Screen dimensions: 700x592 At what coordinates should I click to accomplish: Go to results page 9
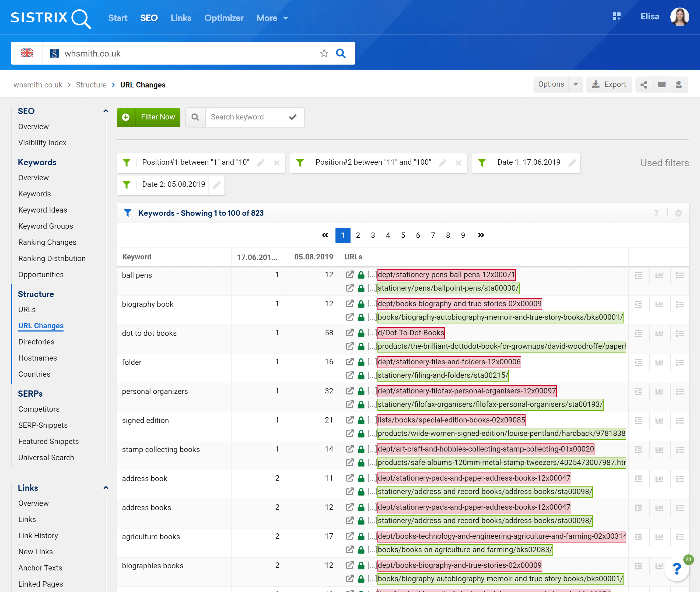463,235
